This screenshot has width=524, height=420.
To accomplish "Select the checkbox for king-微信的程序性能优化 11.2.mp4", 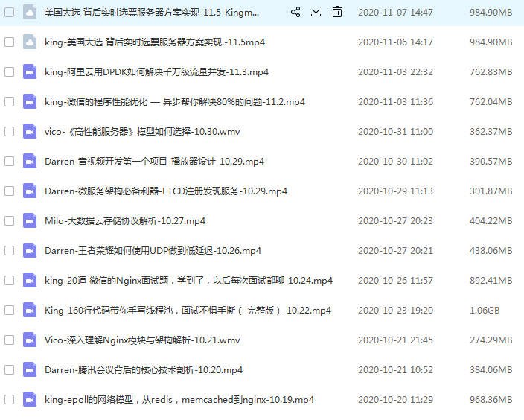I will point(10,102).
